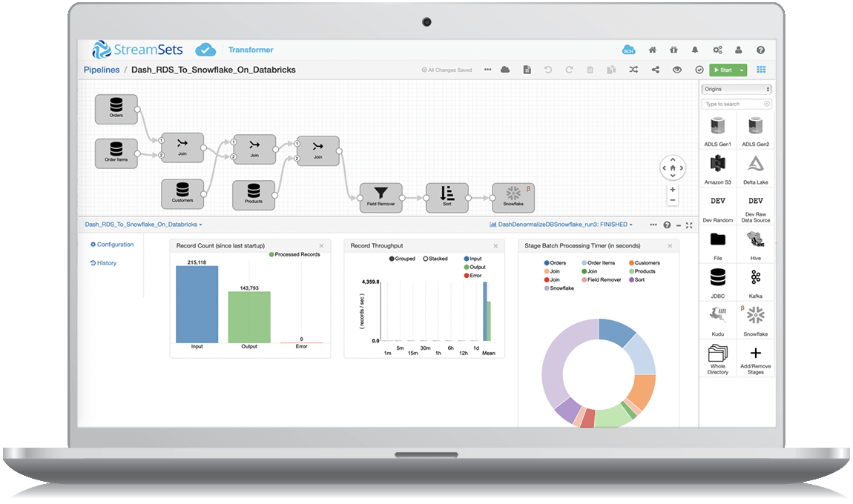Open the DashDenormalizeDBSnowflake_run3 job dropdown

pos(561,225)
